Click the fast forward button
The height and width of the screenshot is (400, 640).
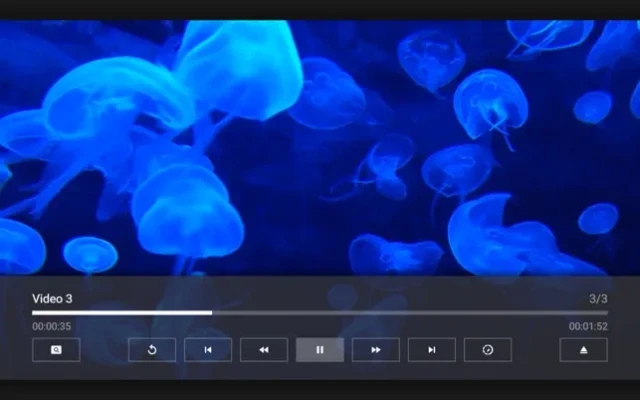point(375,350)
